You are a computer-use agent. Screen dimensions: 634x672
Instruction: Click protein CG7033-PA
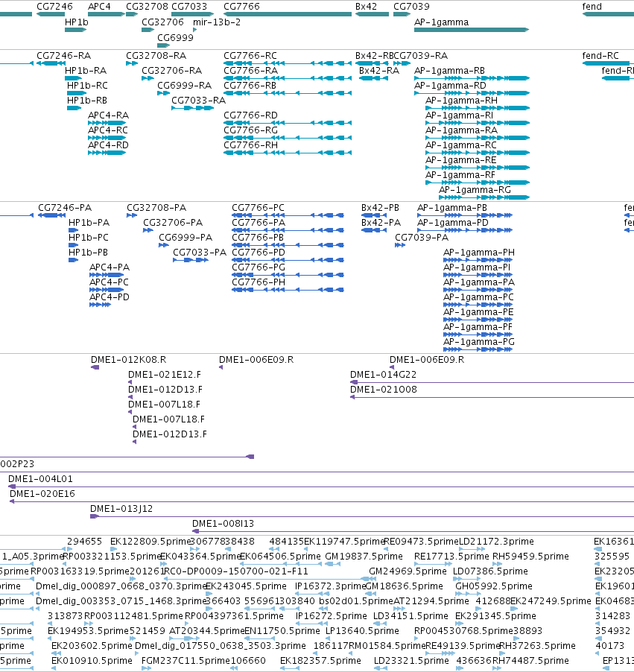[200, 253]
